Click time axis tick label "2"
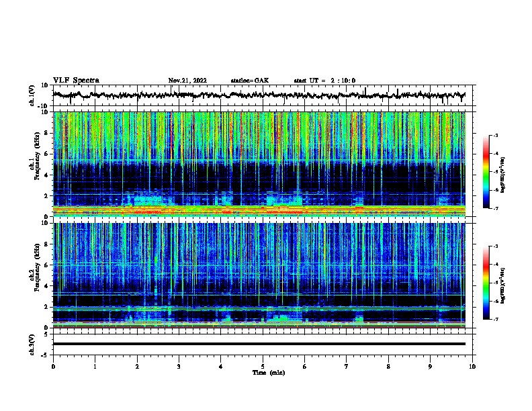Viewport: 532px width, 411px height. pyautogui.click(x=137, y=367)
